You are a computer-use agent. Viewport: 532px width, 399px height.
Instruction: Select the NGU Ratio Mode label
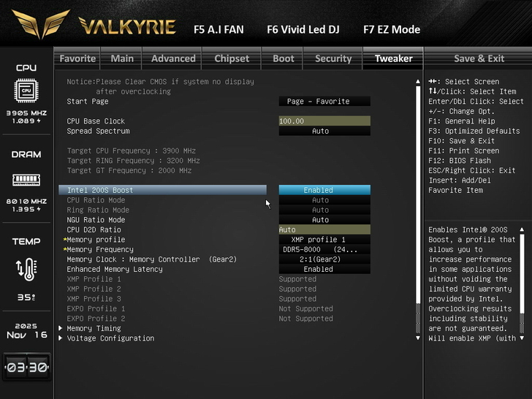(x=96, y=220)
